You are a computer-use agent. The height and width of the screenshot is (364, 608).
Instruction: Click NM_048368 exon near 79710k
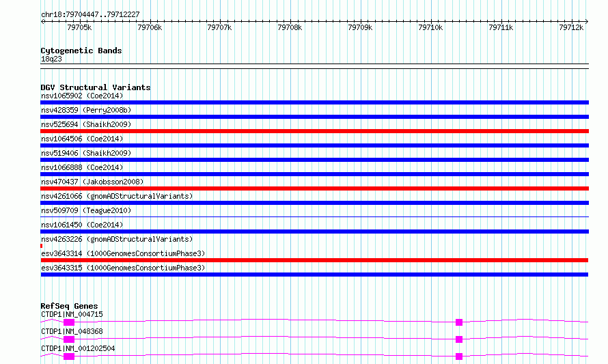click(459, 339)
